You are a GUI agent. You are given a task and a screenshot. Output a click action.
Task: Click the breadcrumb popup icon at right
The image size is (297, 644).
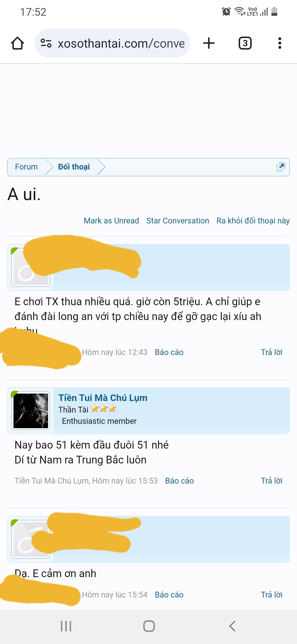281,167
